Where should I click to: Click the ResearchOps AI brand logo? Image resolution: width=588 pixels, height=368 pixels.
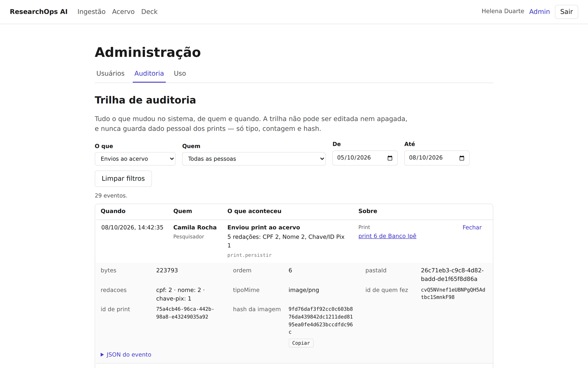click(x=39, y=12)
